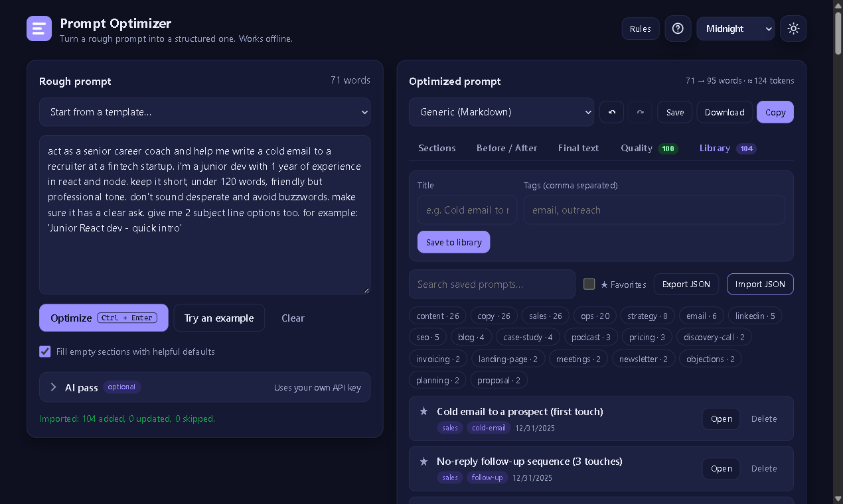Screen dimensions: 843x504
Task: Filter by objections tag chip
Action: (x=711, y=359)
